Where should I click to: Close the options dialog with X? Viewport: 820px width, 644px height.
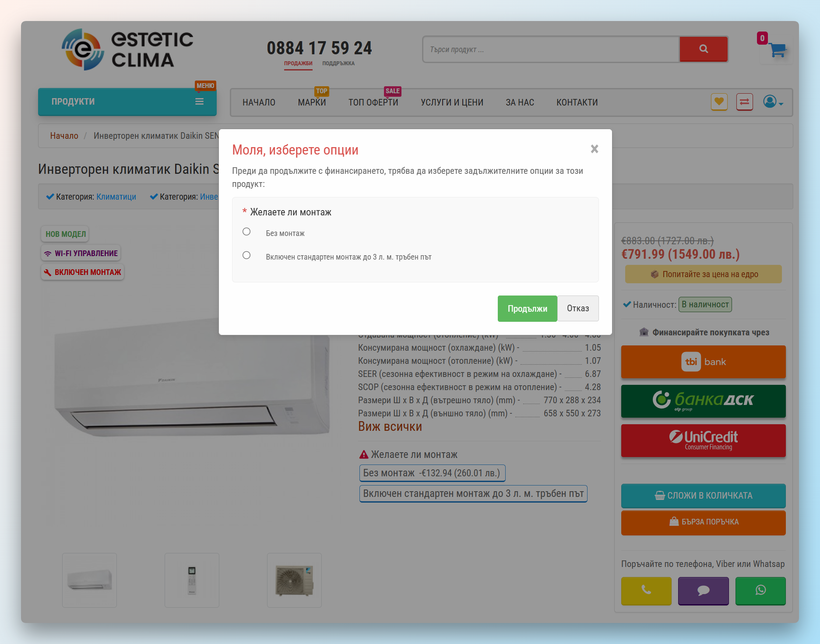click(x=594, y=149)
